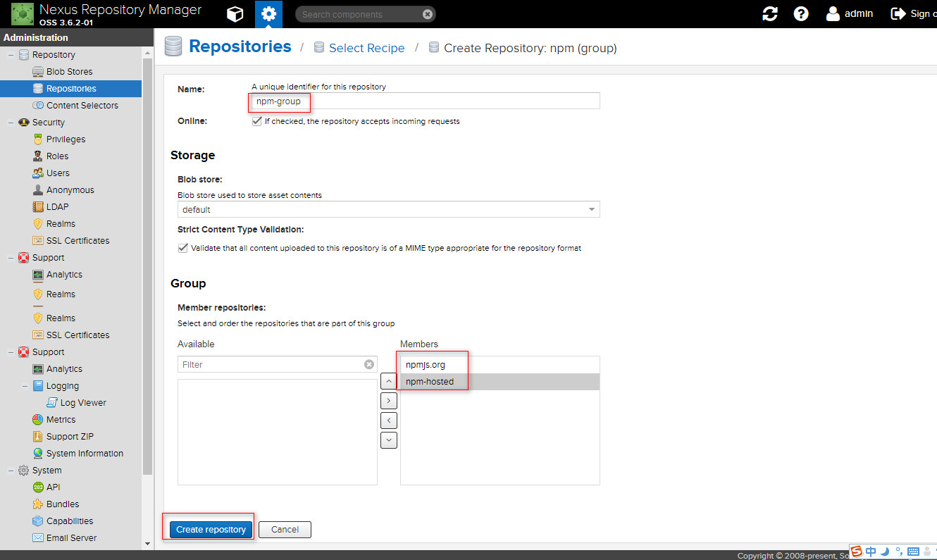Click the moon icon in the IME bar
The height and width of the screenshot is (560, 937).
[x=885, y=552]
